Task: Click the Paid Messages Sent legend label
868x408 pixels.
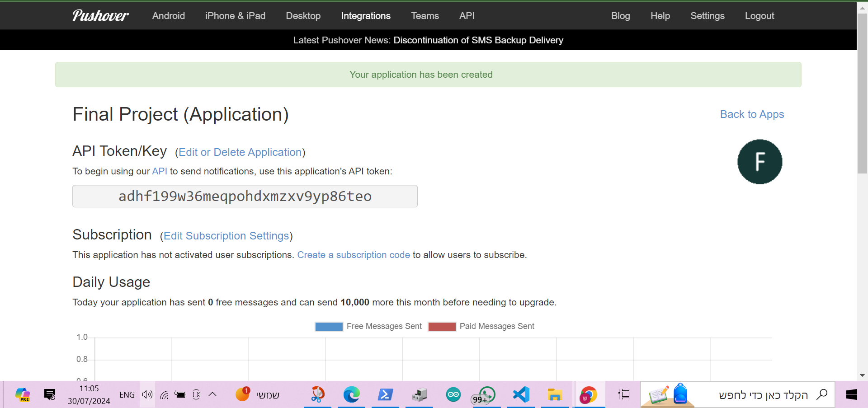Action: click(x=497, y=326)
